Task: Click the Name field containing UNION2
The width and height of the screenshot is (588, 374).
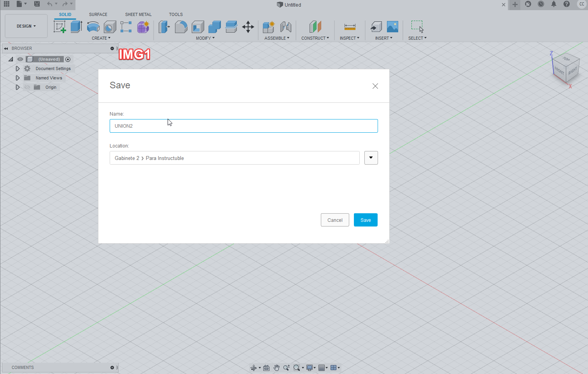Action: tap(244, 126)
